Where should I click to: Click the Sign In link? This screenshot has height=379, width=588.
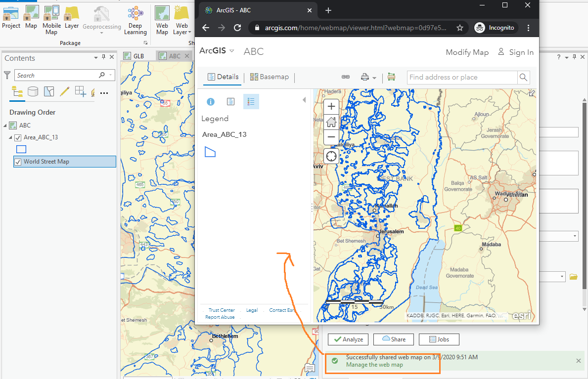coord(516,52)
